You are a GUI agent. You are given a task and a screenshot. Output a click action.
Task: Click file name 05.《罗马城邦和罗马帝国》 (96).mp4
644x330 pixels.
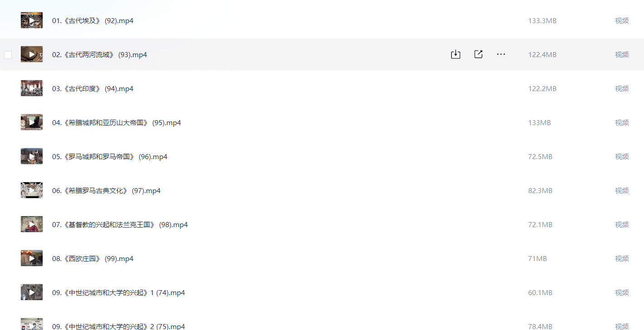110,157
